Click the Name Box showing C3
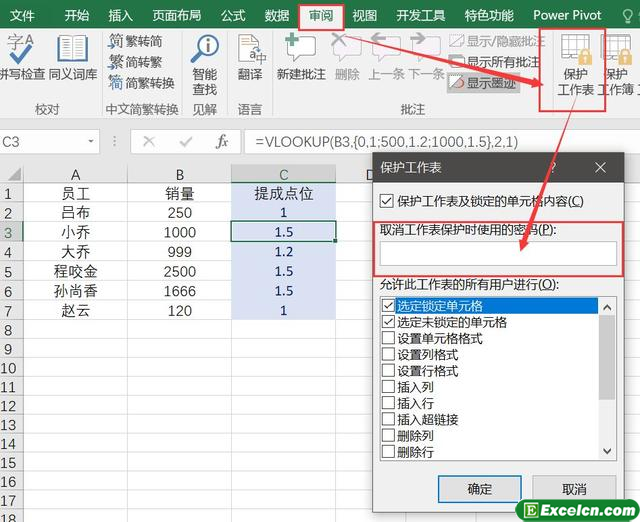Screen dimensions: 640x522 43,142
